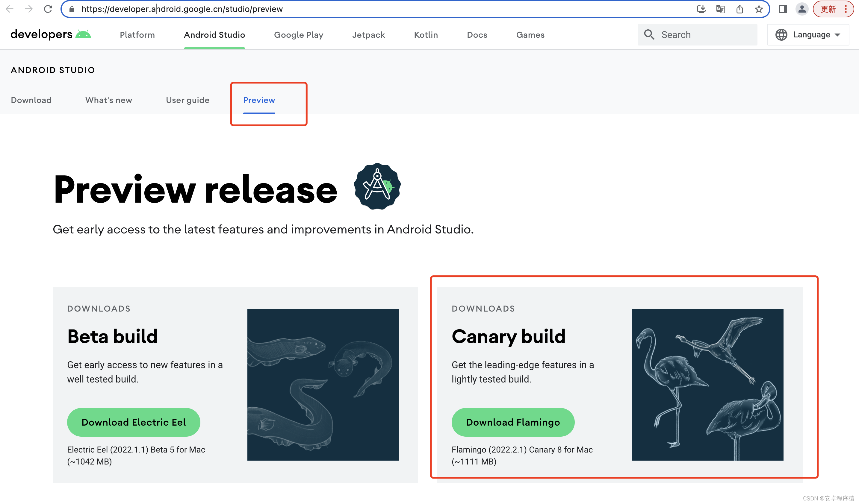Click the ANDROID STUDIO section heading
Image resolution: width=859 pixels, height=504 pixels.
coord(53,70)
